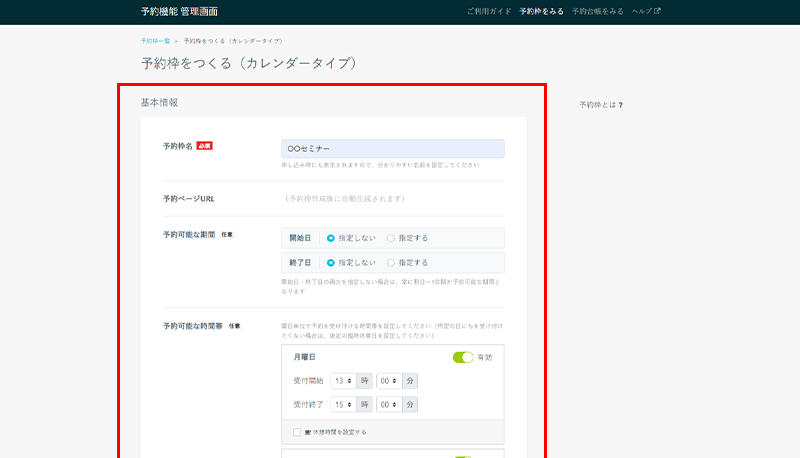Screen dimensions: 800x458
Task: Open ご利用ガイド in the top navigation
Action: pyautogui.click(x=489, y=11)
